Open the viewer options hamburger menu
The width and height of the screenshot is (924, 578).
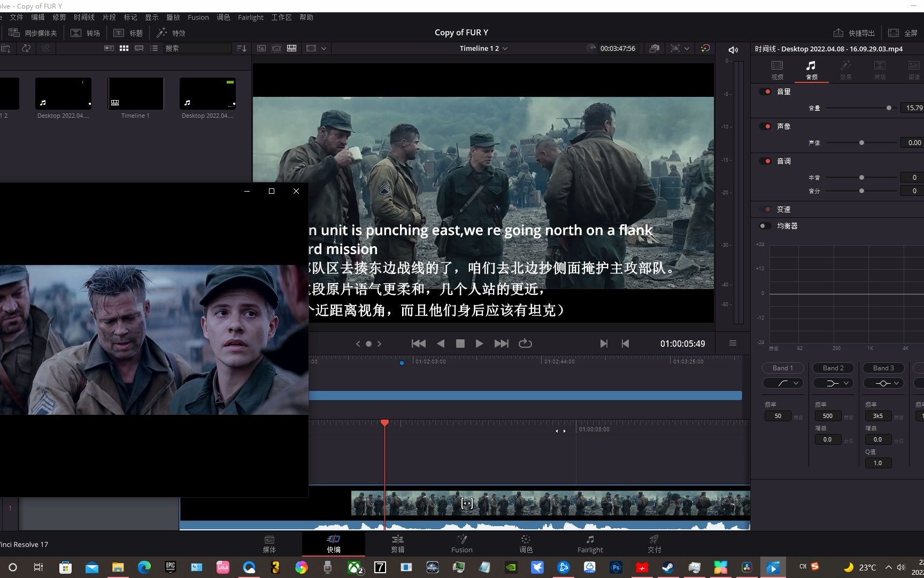pos(733,343)
